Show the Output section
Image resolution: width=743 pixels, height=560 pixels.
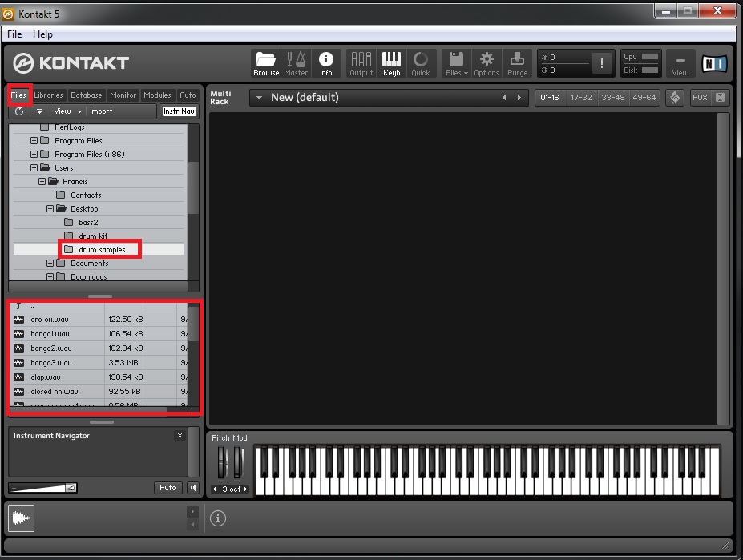(x=361, y=64)
